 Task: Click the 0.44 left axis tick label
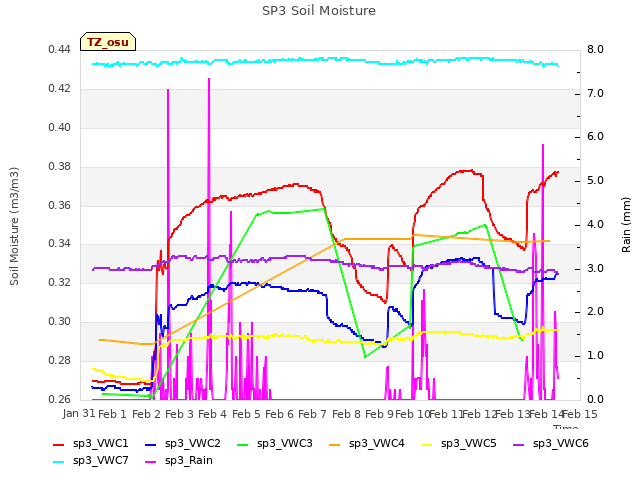coord(60,50)
